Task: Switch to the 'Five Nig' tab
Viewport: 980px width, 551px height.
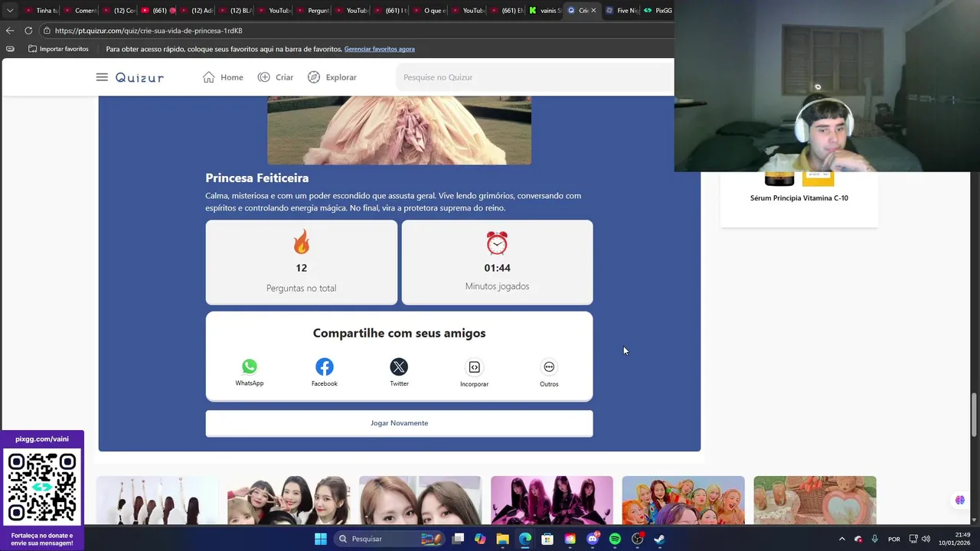Action: point(621,11)
